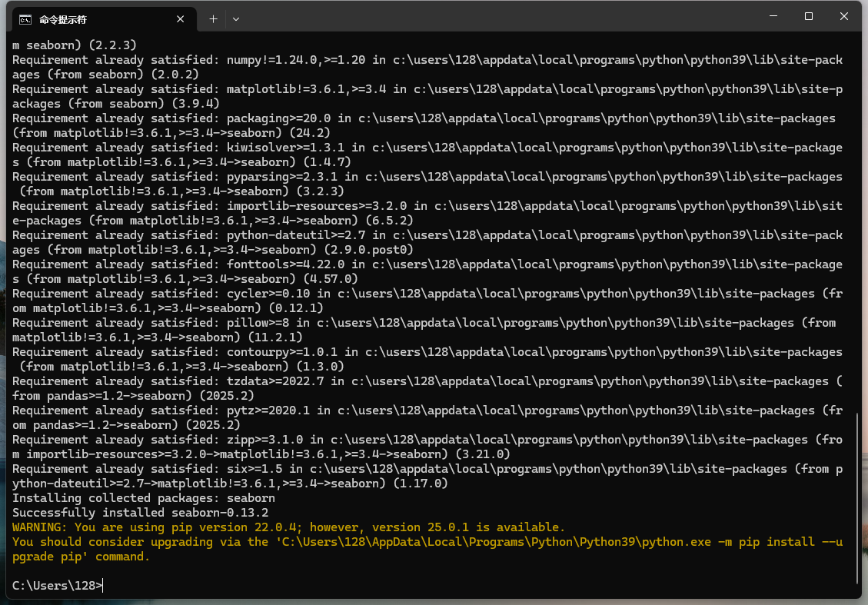Click the cycler>=0.10 requirement line
Screen dimensions: 868x605
click(x=427, y=294)
